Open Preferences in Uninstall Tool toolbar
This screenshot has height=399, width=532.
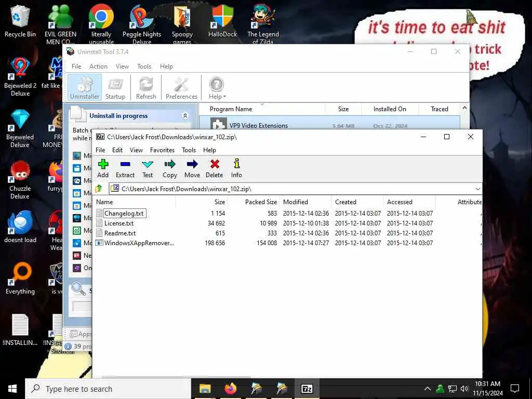click(181, 88)
